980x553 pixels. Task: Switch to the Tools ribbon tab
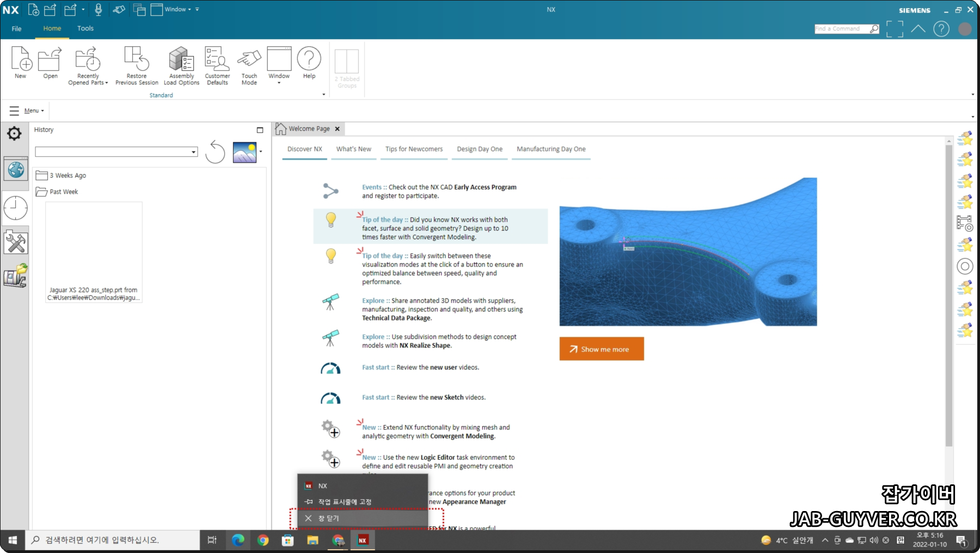pyautogui.click(x=85, y=28)
